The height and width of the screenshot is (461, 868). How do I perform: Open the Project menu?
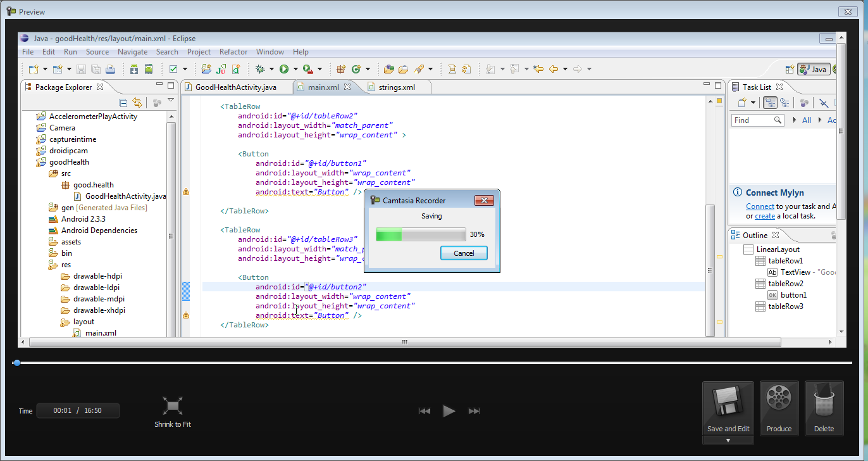coord(199,52)
